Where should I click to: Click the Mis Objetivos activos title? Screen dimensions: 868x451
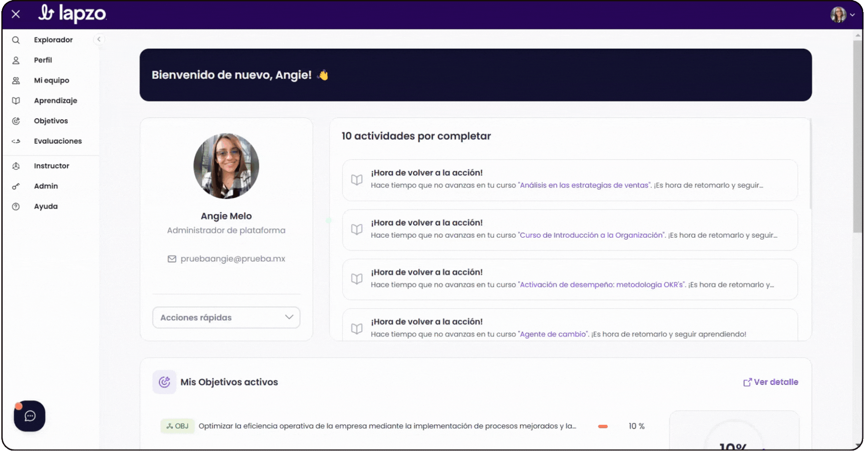click(229, 382)
